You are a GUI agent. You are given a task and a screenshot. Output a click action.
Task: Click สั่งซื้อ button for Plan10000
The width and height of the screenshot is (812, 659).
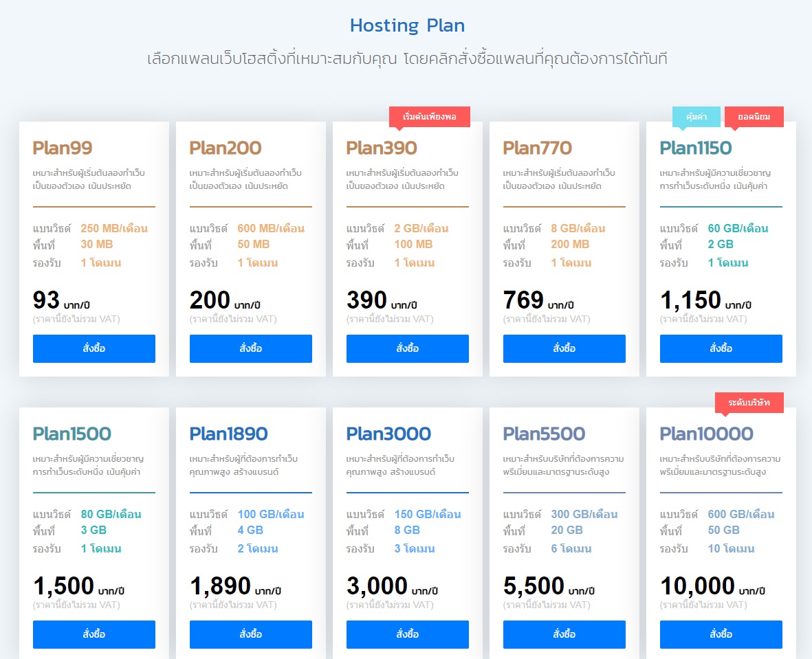721,634
